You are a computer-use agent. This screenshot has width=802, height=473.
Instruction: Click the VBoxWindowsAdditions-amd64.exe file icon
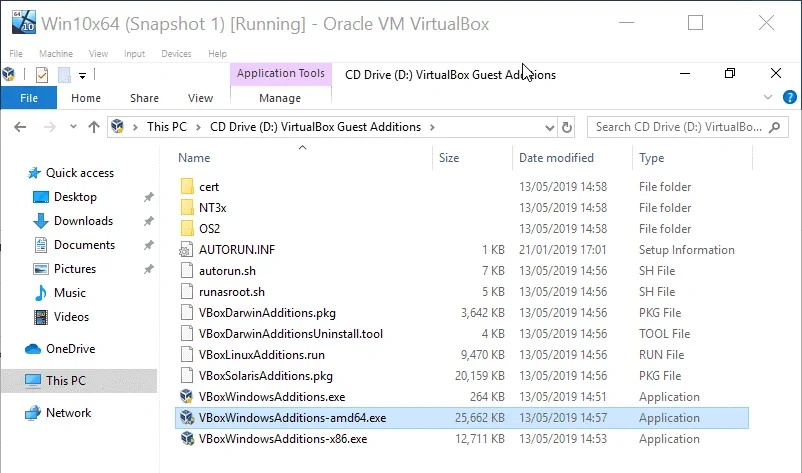187,418
